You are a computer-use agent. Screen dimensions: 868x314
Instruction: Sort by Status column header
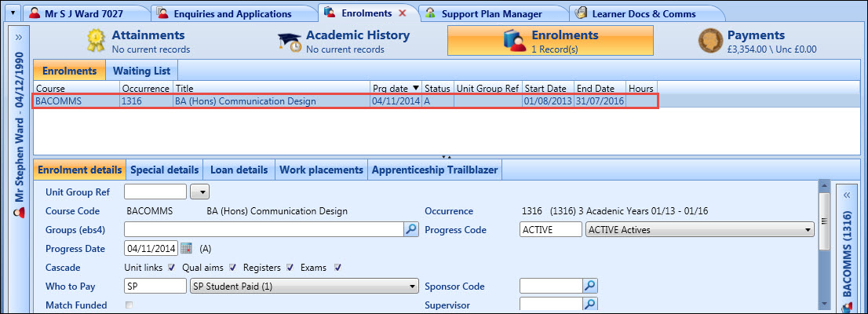[x=437, y=88]
